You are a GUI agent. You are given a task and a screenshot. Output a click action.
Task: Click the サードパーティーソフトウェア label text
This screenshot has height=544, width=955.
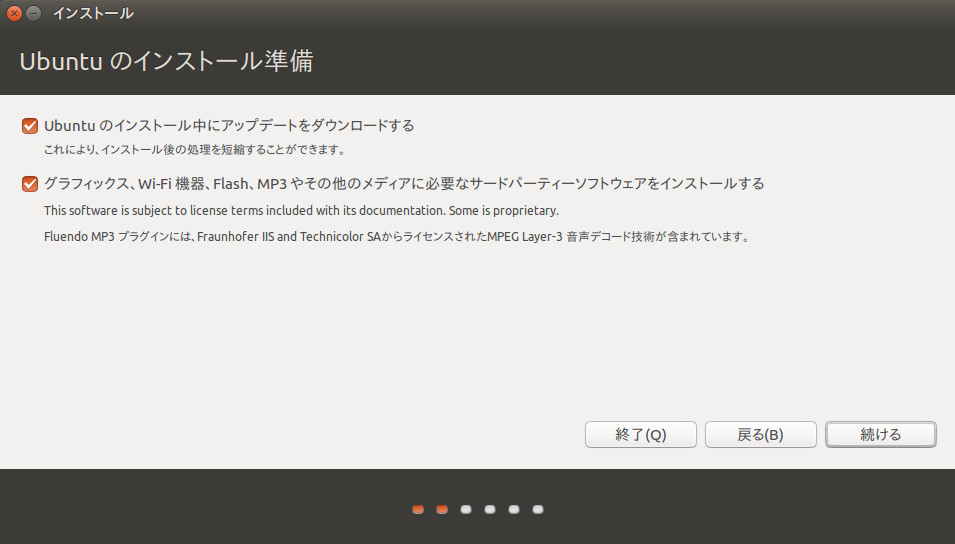coord(557,183)
